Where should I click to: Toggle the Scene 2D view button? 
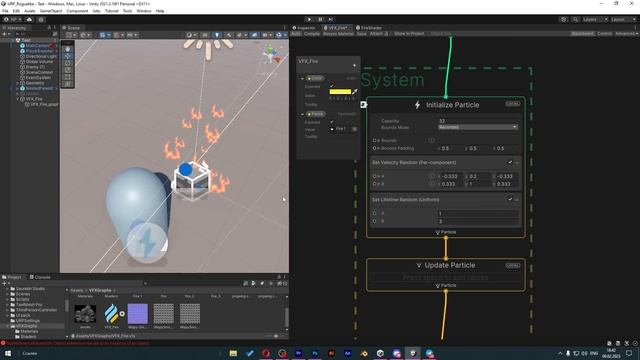click(205, 35)
